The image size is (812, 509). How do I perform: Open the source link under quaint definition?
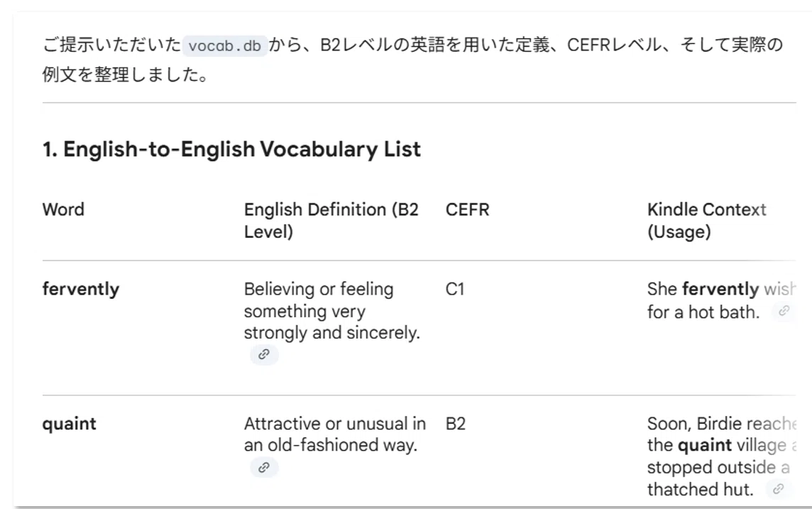pyautogui.click(x=264, y=468)
